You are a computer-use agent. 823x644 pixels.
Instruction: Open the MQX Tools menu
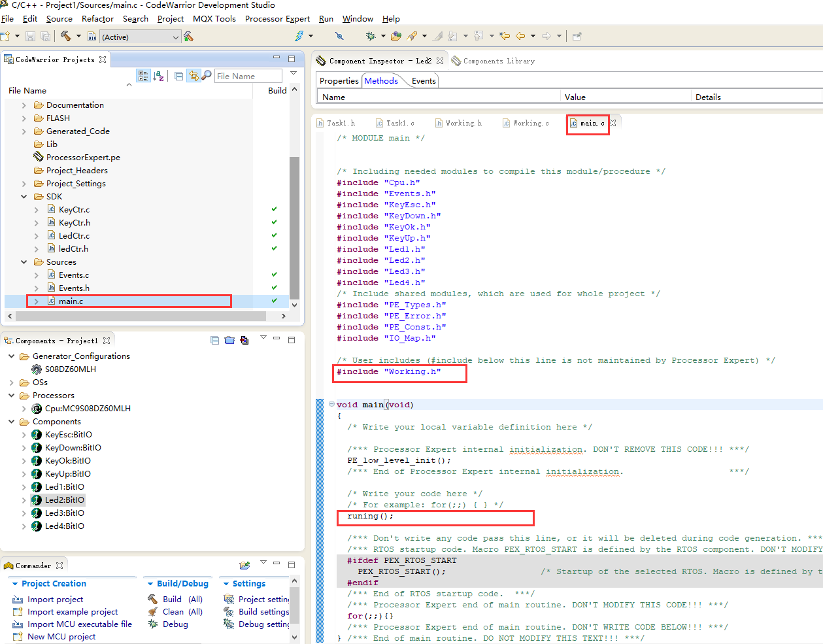[214, 19]
